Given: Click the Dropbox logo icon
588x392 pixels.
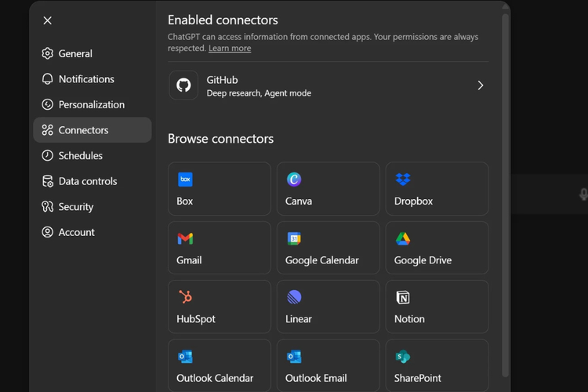Looking at the screenshot, I should coord(403,180).
